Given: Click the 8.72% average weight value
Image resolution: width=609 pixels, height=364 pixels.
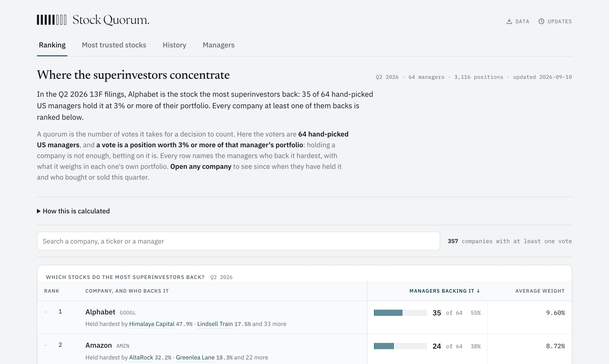Looking at the screenshot, I should [556, 346].
